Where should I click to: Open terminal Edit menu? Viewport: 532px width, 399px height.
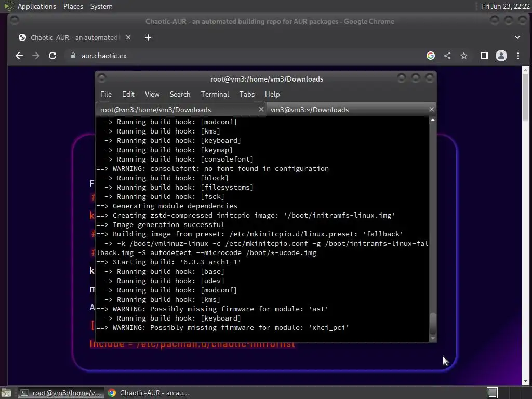tap(128, 94)
